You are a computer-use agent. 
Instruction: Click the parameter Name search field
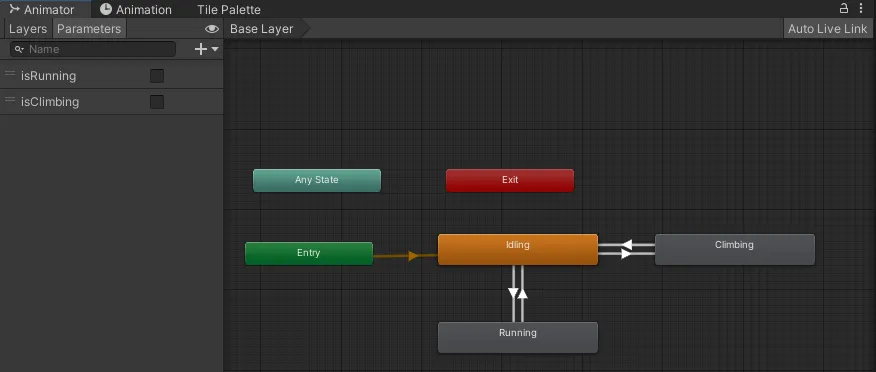coord(93,49)
